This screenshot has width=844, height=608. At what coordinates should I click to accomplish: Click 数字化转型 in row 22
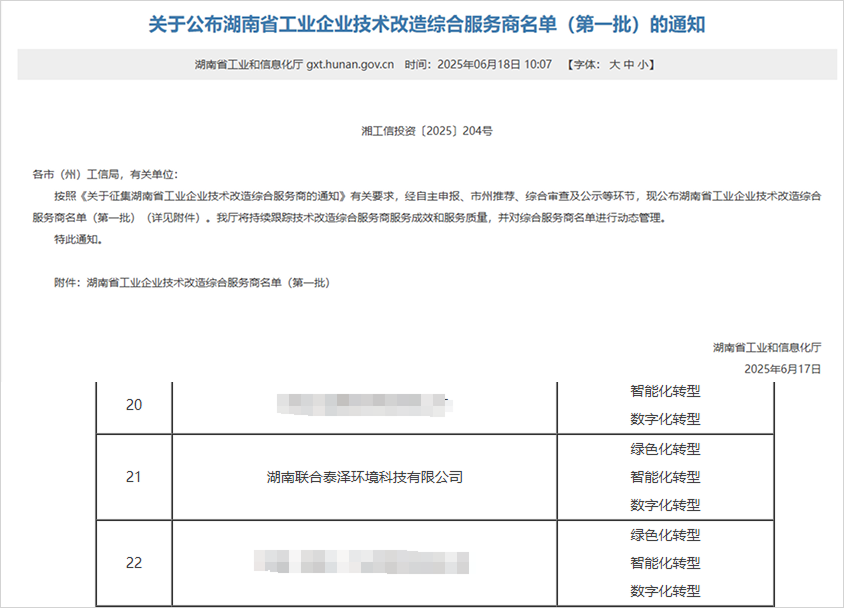pyautogui.click(x=665, y=591)
